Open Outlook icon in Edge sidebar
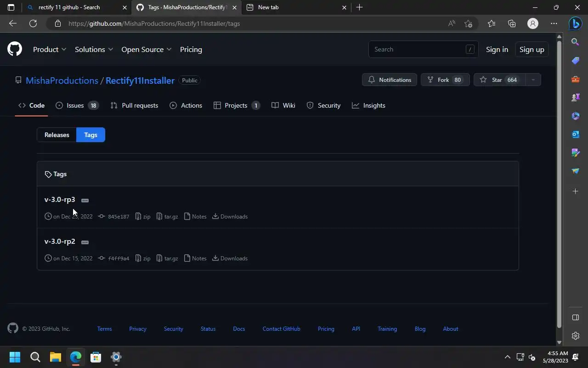The image size is (588, 368). click(x=575, y=134)
